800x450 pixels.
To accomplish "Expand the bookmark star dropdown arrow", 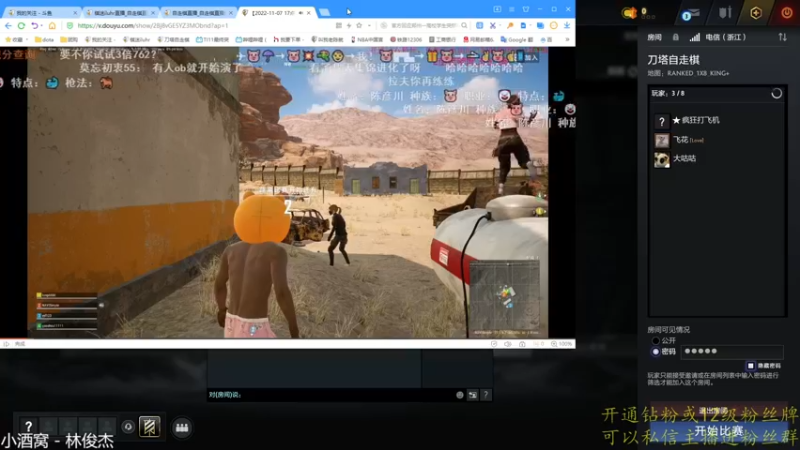I will (369, 26).
